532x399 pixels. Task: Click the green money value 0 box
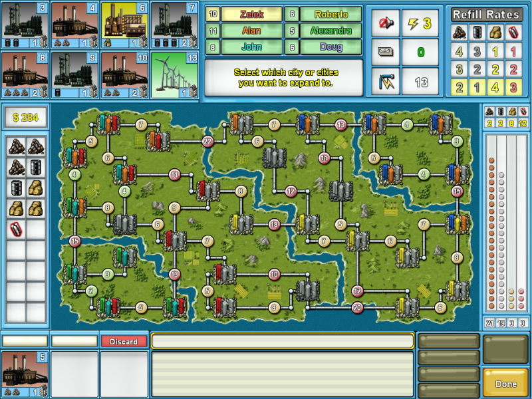tap(420, 52)
